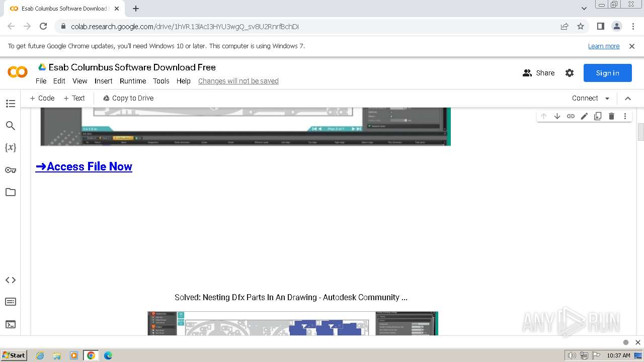Add a new Text cell
Screen dimensions: 644x362
tap(74, 98)
